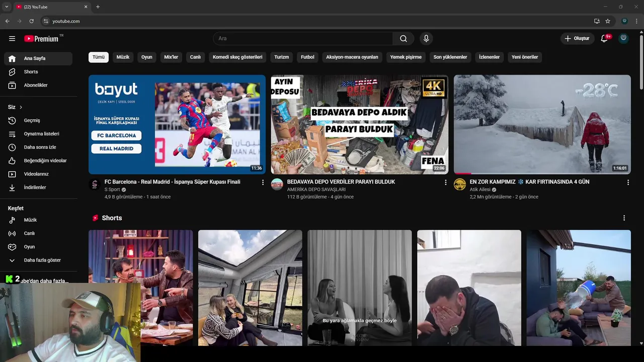The height and width of the screenshot is (362, 644).
Task: Open İndirilenler downloads in sidebar
Action: [38, 188]
